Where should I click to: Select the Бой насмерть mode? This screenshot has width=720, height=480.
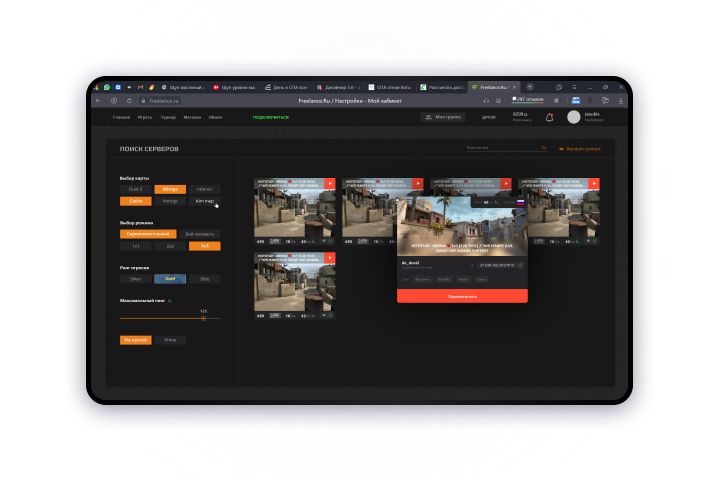pyautogui.click(x=200, y=234)
